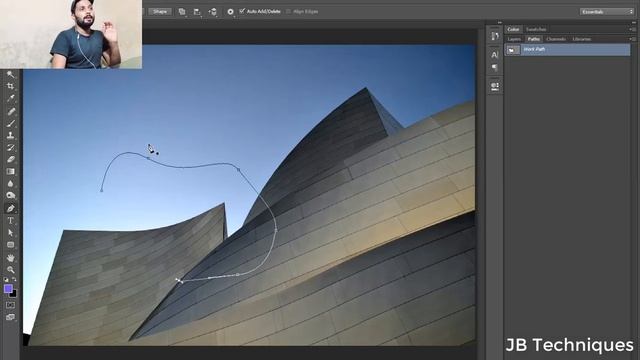Click the Shape button in the options bar
This screenshot has width=640, height=360.
160,11
